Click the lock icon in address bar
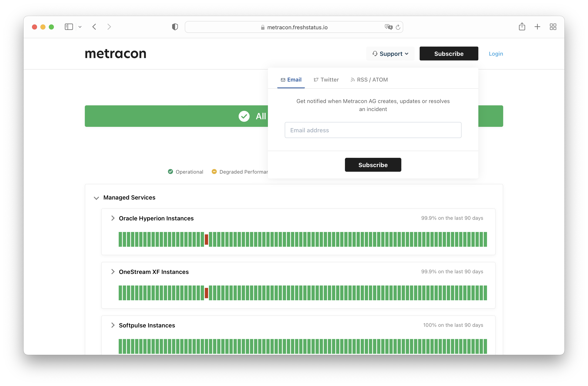 click(x=263, y=27)
